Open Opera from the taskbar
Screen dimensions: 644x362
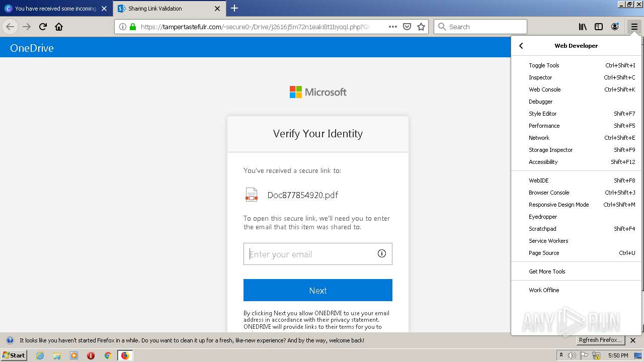tap(91, 355)
